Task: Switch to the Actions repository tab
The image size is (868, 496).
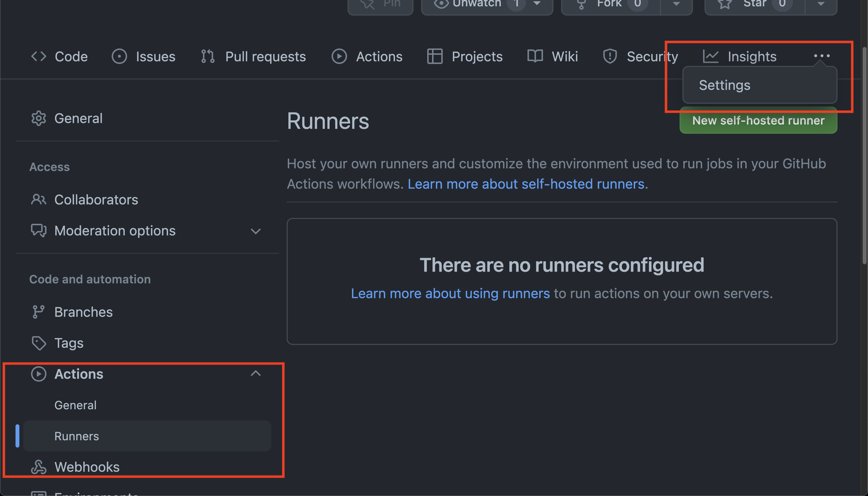Action: click(367, 56)
